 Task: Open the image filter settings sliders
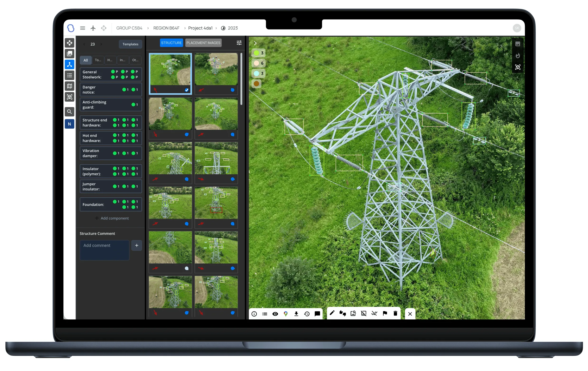point(239,43)
